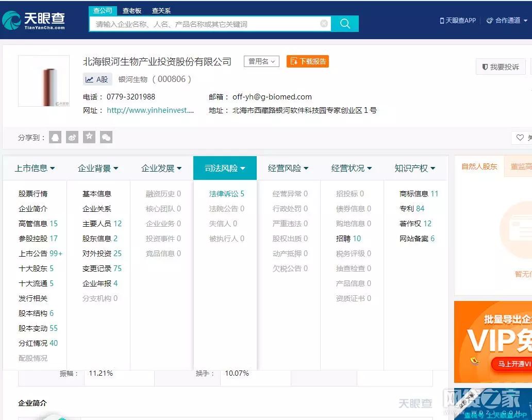This screenshot has width=532, height=420.
Task: Open the yinheinvest website link
Action: [151, 110]
